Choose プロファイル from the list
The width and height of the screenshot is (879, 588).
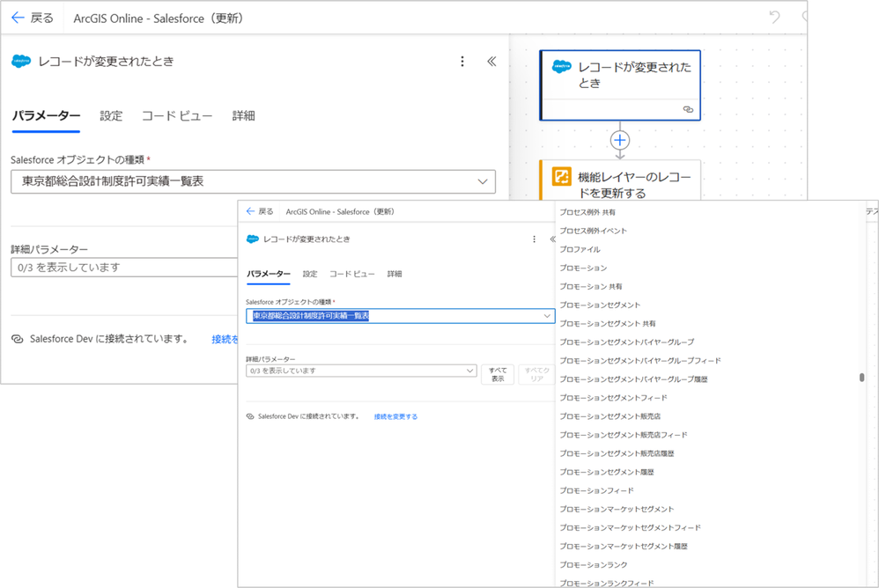pyautogui.click(x=580, y=249)
